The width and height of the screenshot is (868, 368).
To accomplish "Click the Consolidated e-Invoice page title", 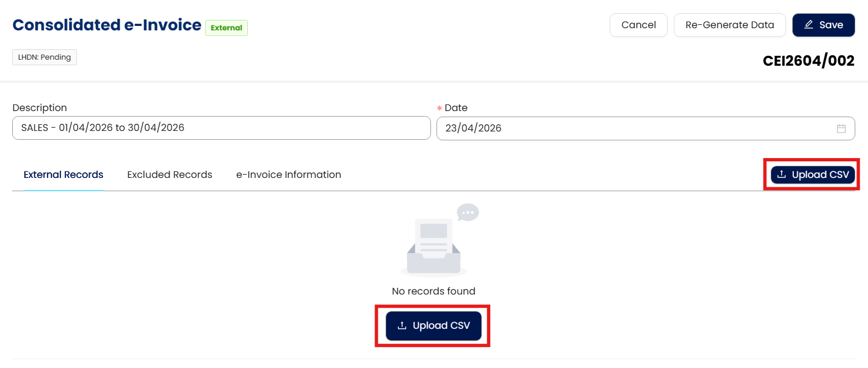I will tap(107, 25).
